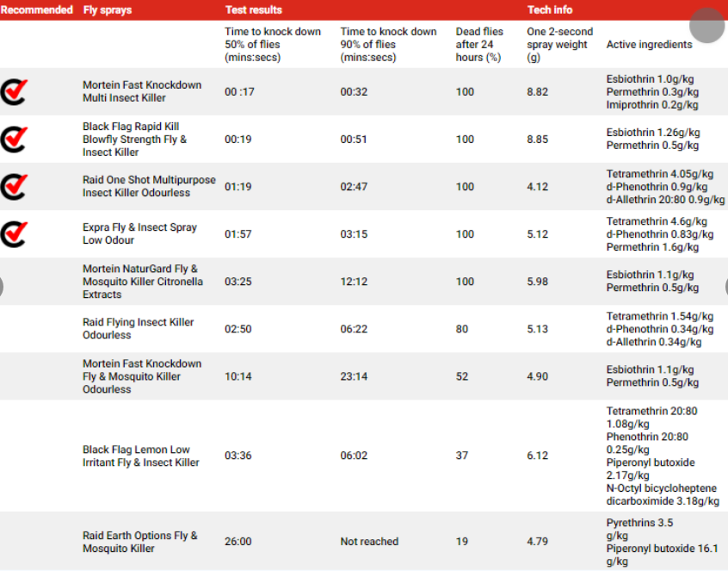Select the 50% knockdown time "01:57"
The image size is (728, 571).
tap(238, 233)
